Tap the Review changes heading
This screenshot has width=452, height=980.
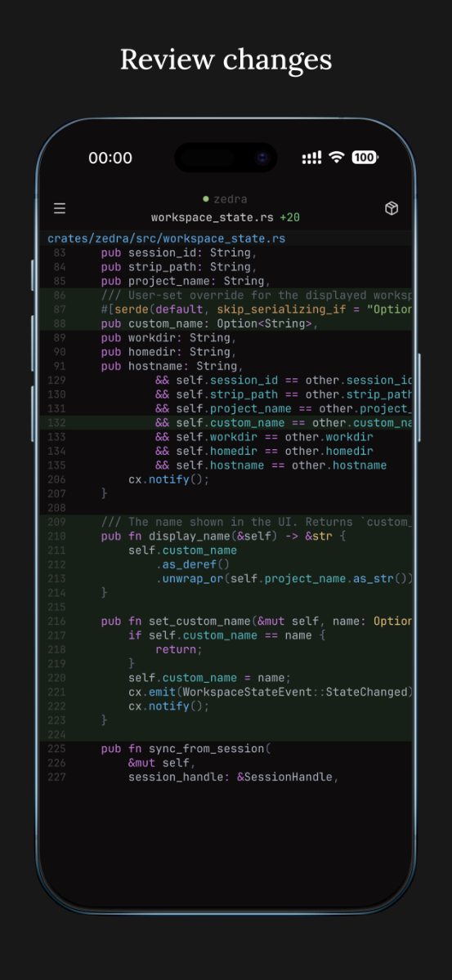pos(226,60)
